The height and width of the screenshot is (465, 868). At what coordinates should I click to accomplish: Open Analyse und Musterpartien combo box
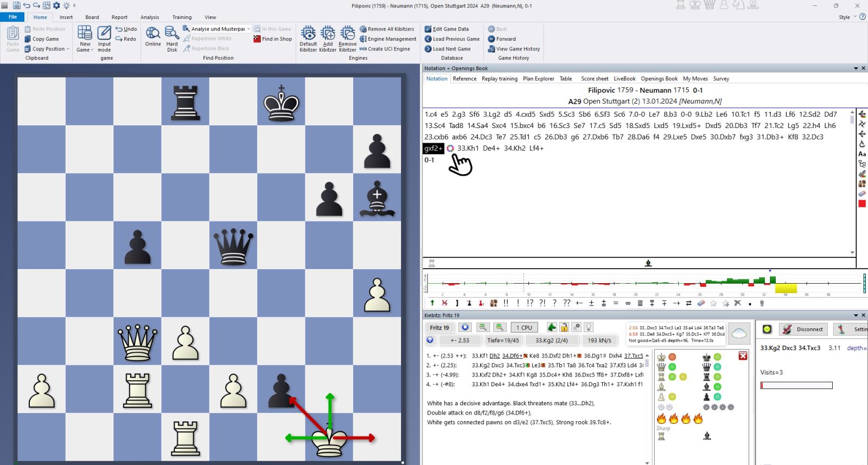(x=248, y=29)
